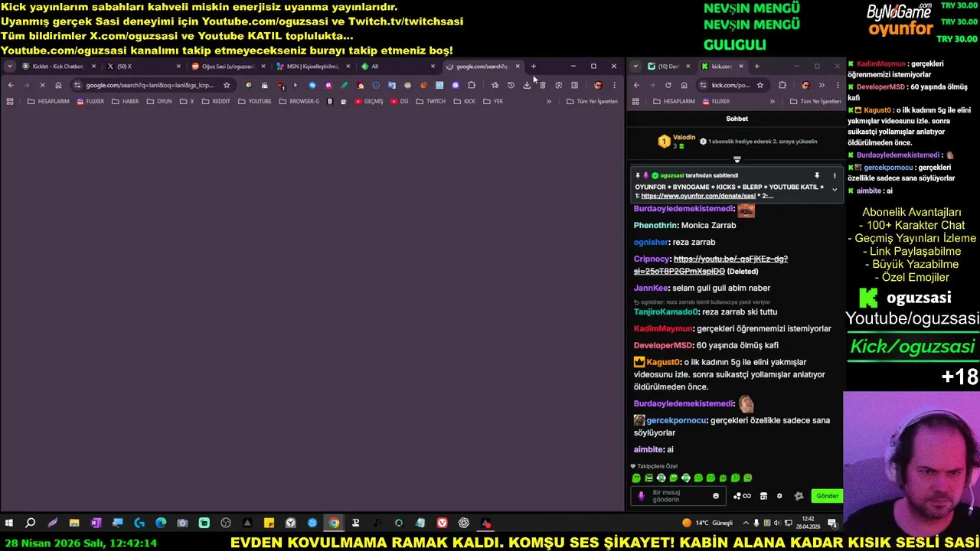Viewport: 980px width, 551px height.
Task: Open the three-dot menu in kick.com window
Action: coord(837,85)
